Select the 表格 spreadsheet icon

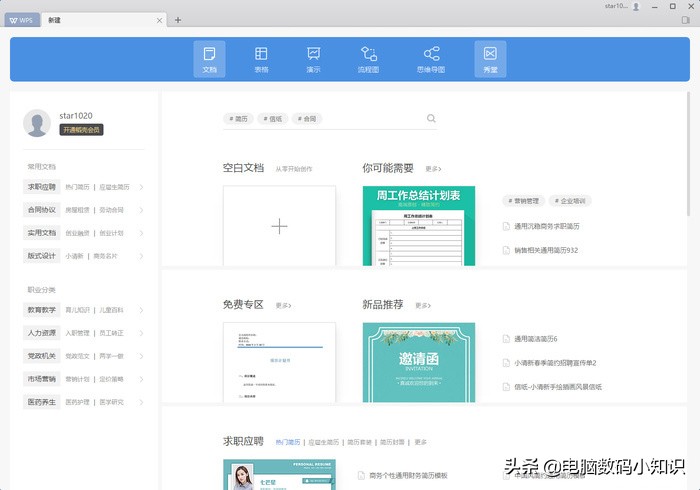click(x=261, y=59)
